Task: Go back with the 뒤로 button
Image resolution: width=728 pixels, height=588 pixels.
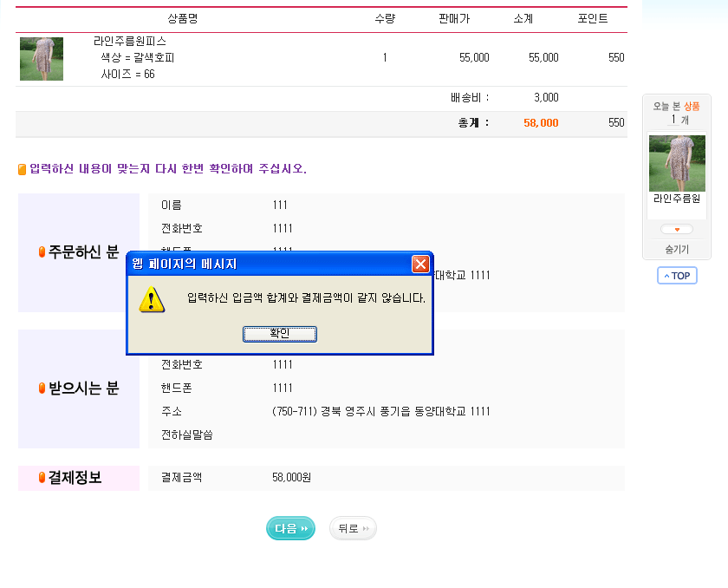Action: [353, 528]
